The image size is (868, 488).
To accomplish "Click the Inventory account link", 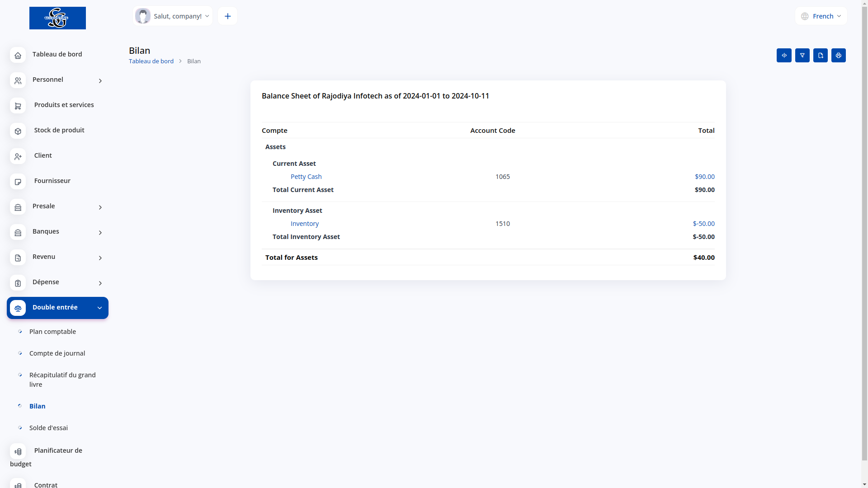I will pyautogui.click(x=304, y=224).
